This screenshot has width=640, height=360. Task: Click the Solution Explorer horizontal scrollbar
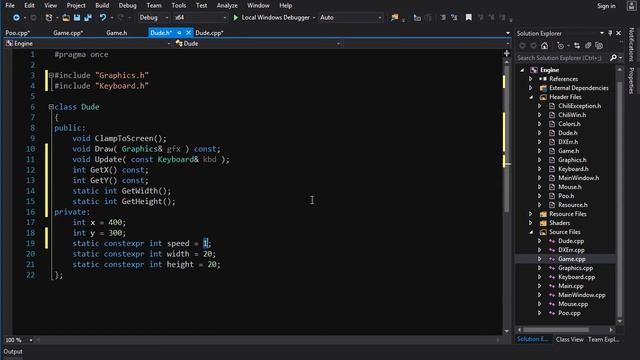tap(556, 330)
